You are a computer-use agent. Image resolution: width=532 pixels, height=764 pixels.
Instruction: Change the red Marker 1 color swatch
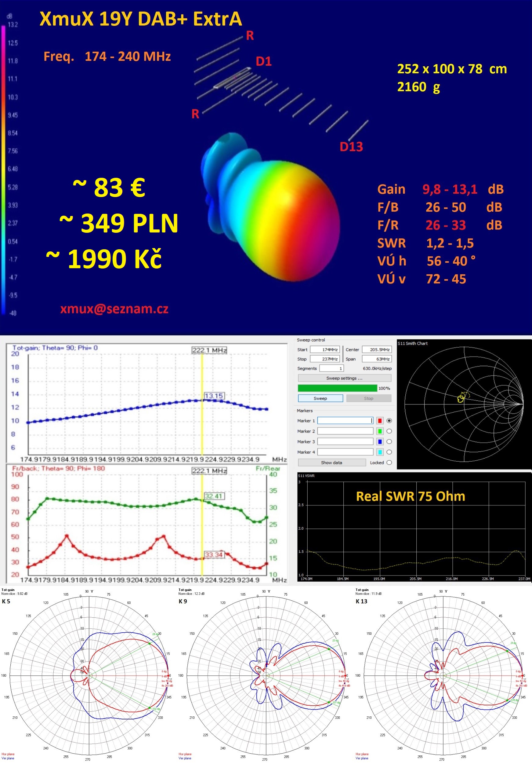tap(380, 421)
